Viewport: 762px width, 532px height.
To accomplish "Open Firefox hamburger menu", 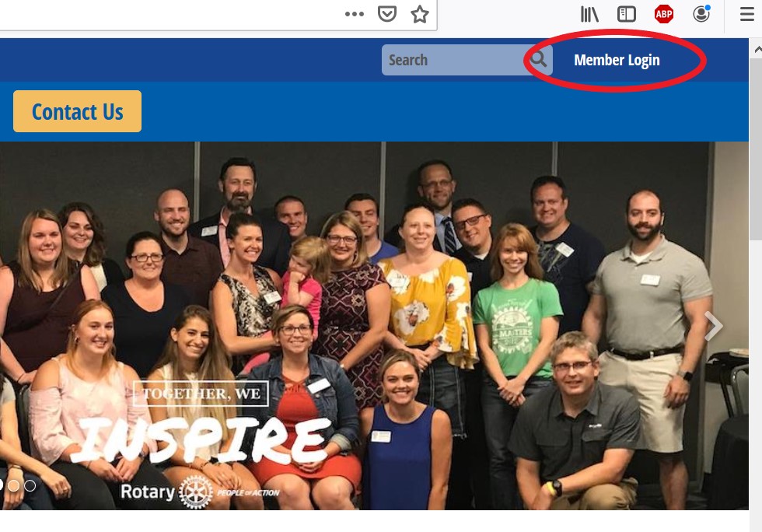I will pos(747,14).
